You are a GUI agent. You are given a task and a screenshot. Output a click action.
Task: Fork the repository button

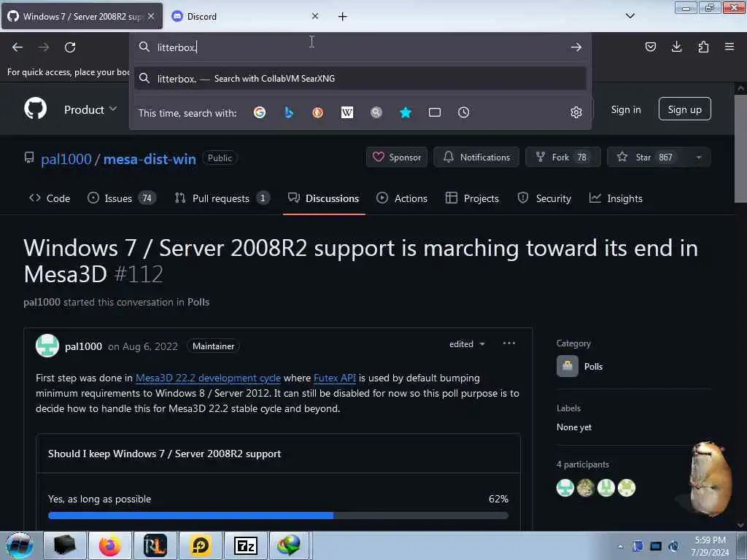(x=562, y=157)
